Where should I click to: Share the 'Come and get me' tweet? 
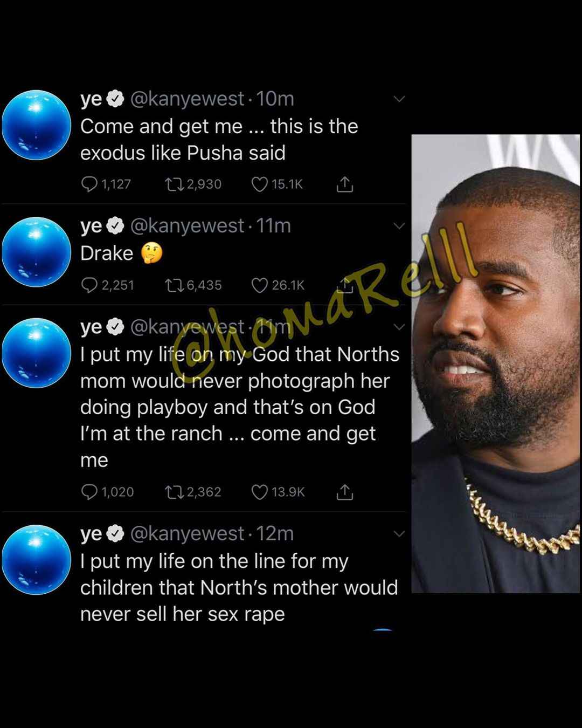point(345,184)
